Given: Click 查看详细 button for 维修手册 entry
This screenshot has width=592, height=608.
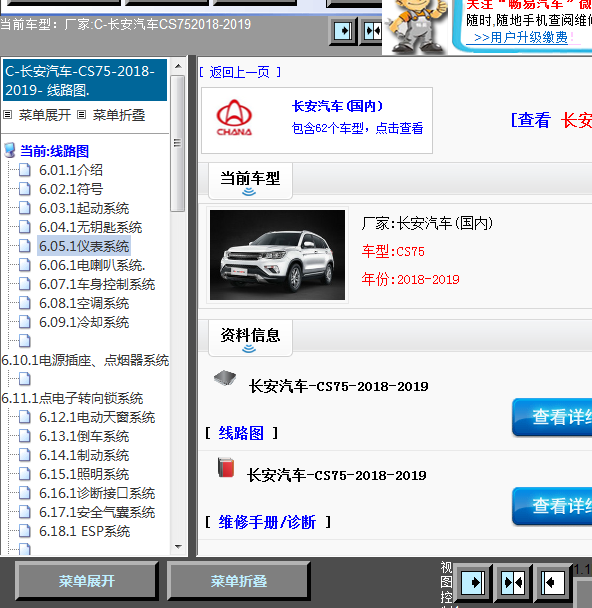Looking at the screenshot, I should pyautogui.click(x=552, y=506).
